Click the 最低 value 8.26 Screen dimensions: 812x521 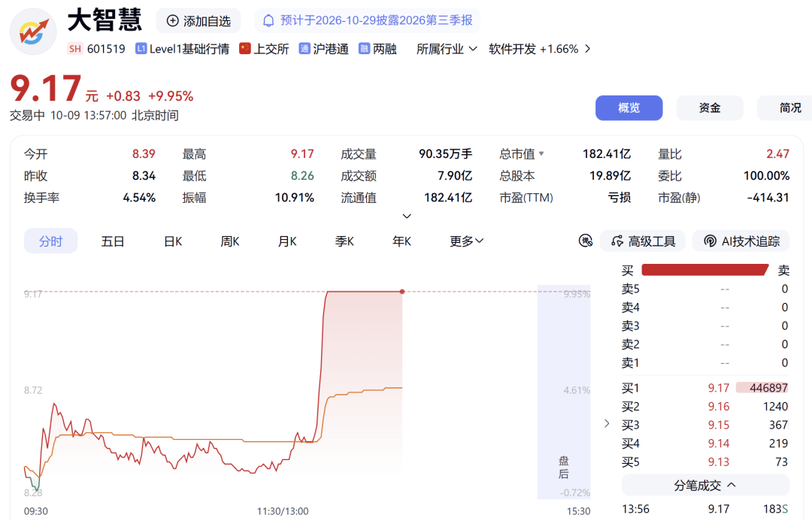302,176
